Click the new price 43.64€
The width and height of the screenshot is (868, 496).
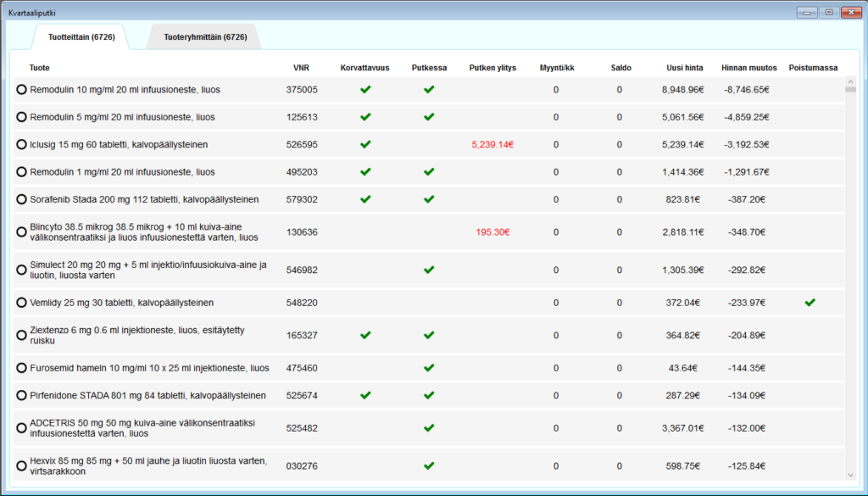[x=683, y=368]
